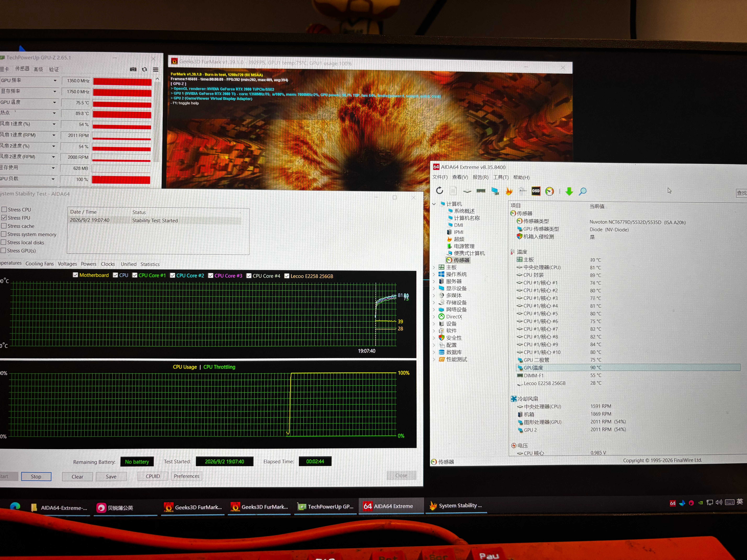The height and width of the screenshot is (560, 747).
Task: Enable the Stress GPU(s) checkbox
Action: [x=4, y=250]
